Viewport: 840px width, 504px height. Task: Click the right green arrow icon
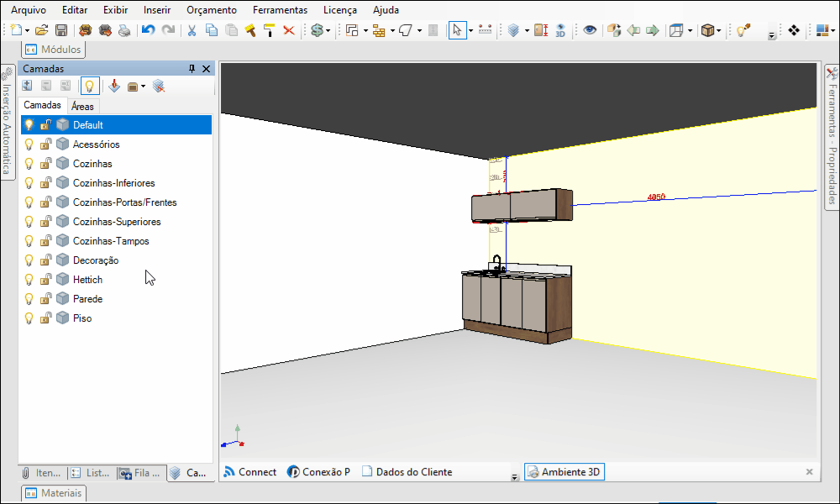(x=653, y=30)
